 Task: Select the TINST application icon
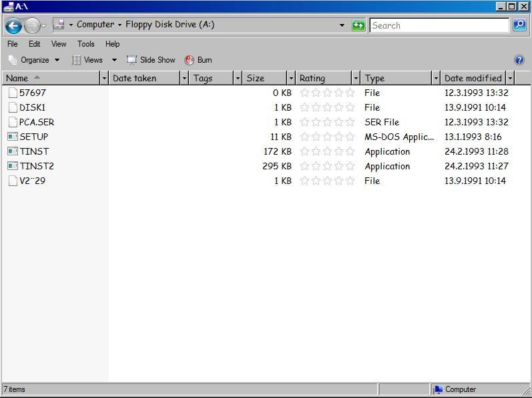coord(13,151)
